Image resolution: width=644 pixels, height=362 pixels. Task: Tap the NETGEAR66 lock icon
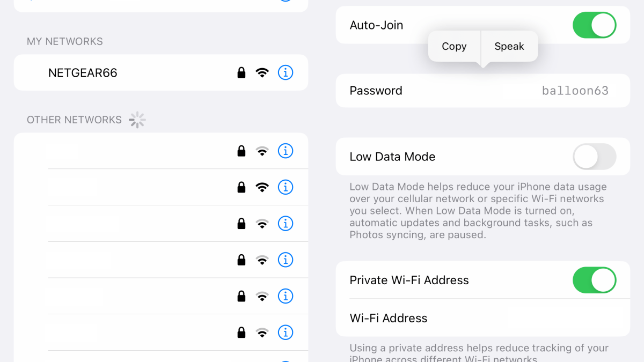[x=241, y=72]
